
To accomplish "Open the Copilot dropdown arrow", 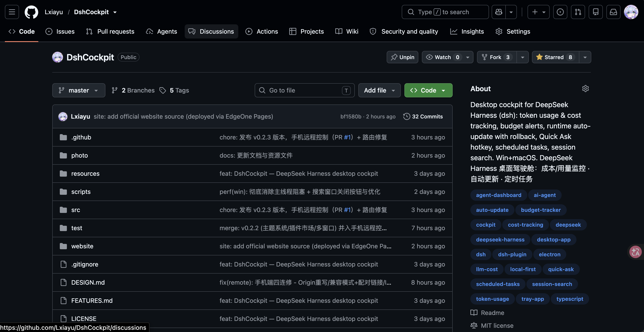I will pos(511,12).
